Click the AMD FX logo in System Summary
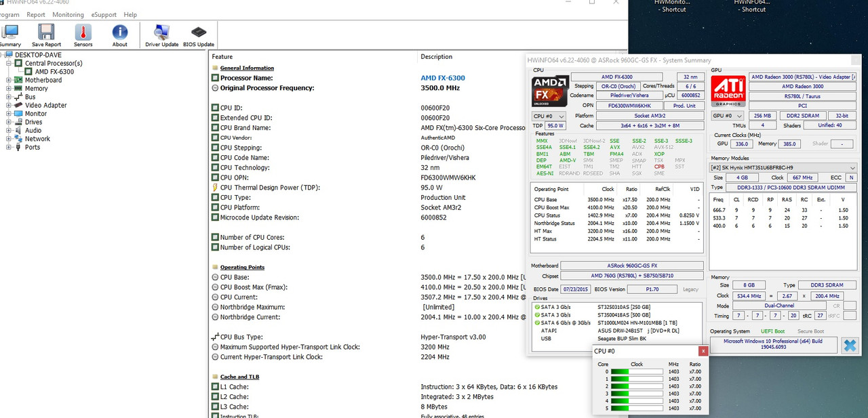 [550, 91]
